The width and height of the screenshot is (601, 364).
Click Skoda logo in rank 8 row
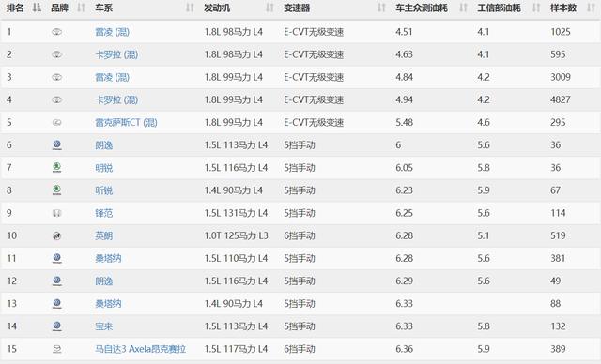click(56, 190)
